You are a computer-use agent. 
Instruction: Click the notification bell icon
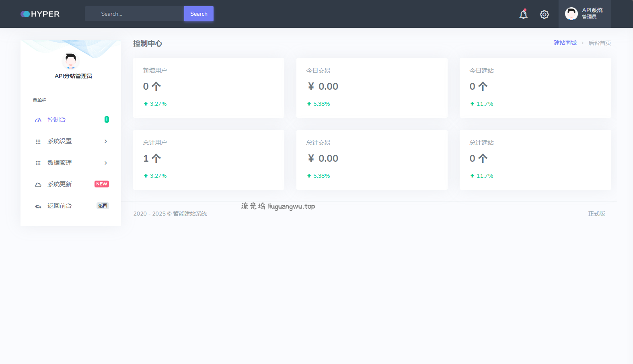(523, 14)
